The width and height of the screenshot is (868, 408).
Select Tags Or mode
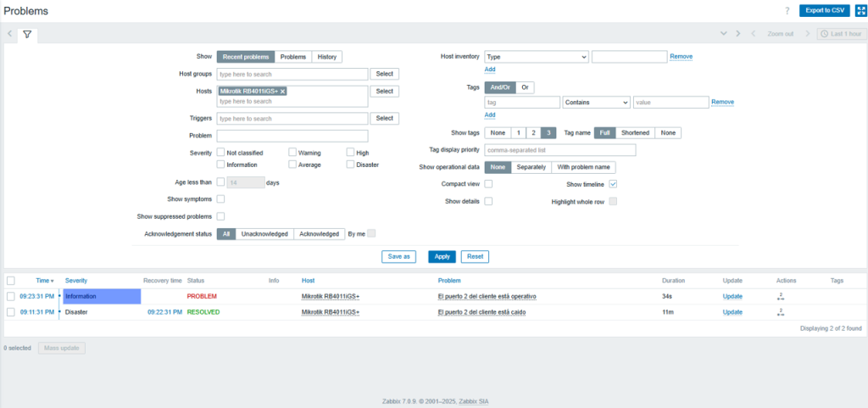click(x=525, y=87)
